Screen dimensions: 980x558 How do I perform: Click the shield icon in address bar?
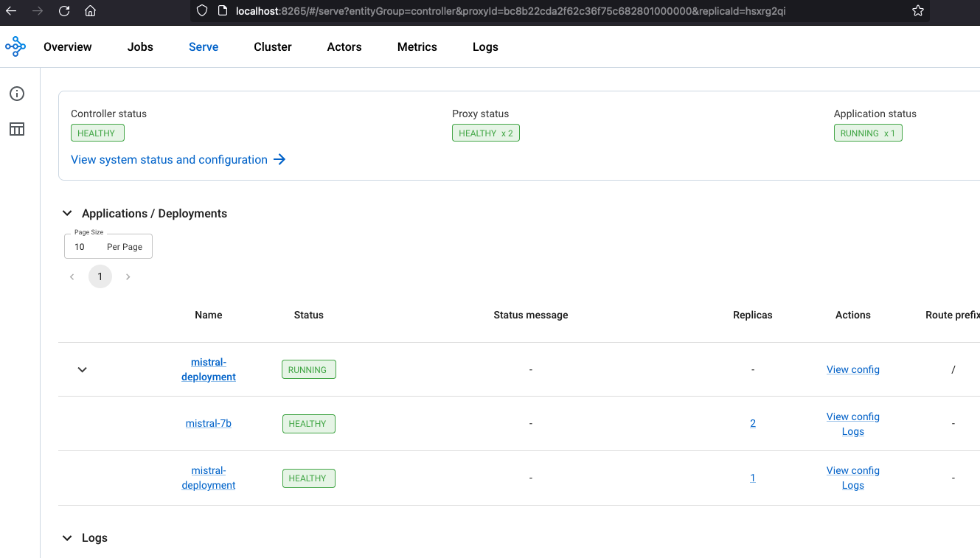click(x=202, y=11)
